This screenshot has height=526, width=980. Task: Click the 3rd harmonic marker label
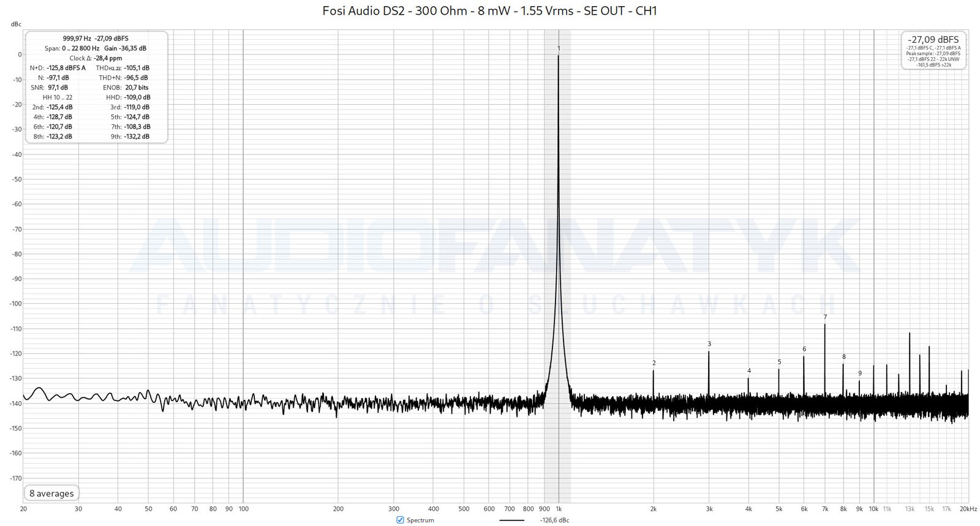[709, 344]
